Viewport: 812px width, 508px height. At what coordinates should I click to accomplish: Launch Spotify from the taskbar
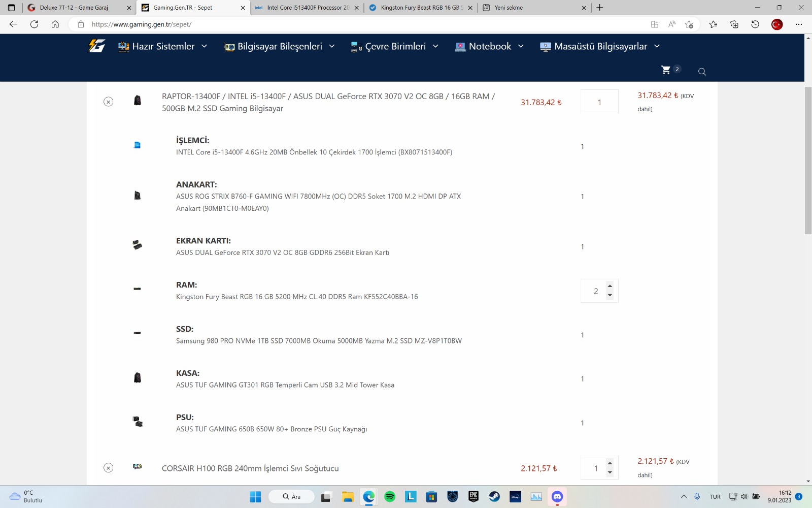[390, 496]
